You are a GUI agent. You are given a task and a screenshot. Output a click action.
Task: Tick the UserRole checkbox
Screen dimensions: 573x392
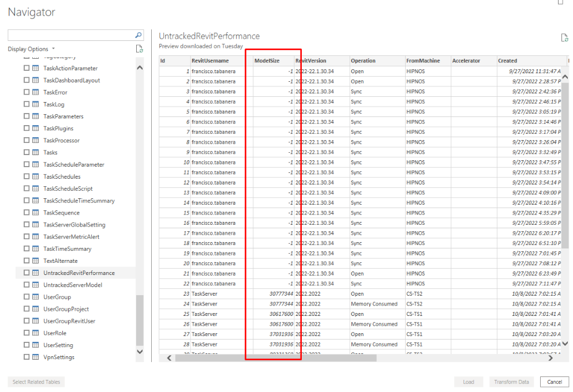(27, 333)
